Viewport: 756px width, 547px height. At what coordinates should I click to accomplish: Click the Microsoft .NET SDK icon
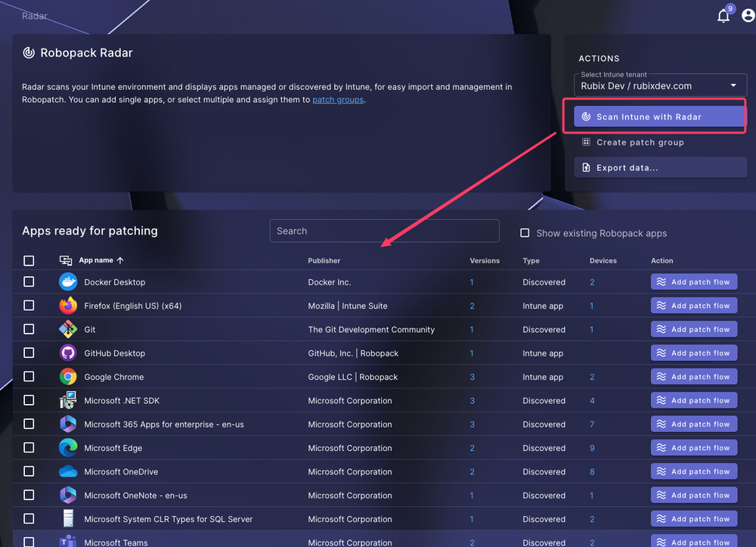click(x=68, y=400)
